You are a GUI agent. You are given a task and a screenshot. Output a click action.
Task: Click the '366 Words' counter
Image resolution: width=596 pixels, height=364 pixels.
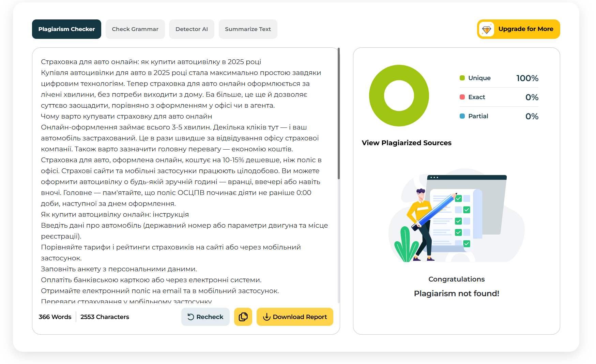click(55, 317)
